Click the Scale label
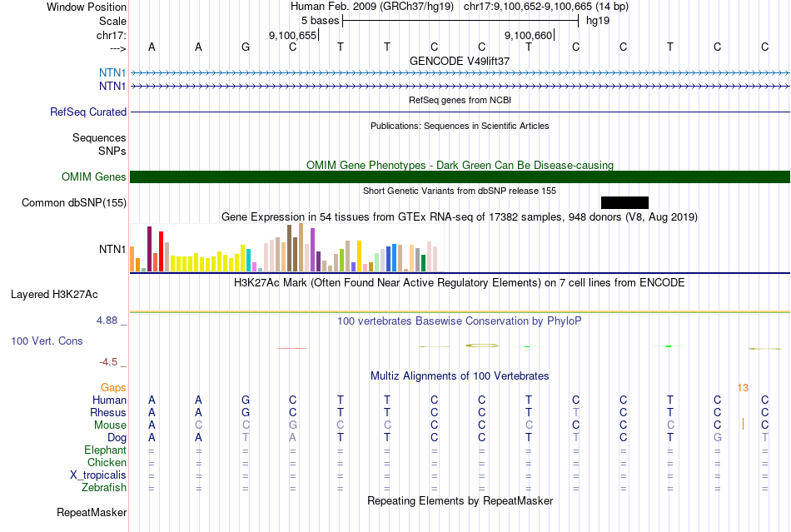Screen dimensions: 791x532 pos(112,21)
